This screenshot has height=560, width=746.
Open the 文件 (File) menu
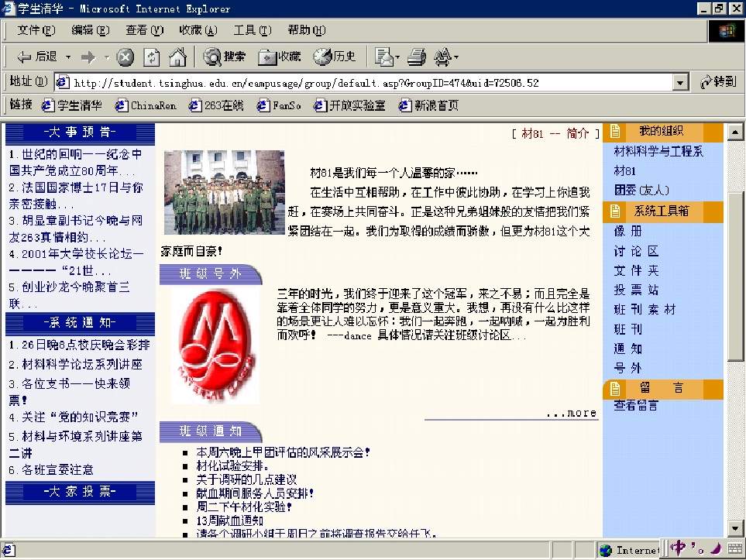click(x=36, y=30)
